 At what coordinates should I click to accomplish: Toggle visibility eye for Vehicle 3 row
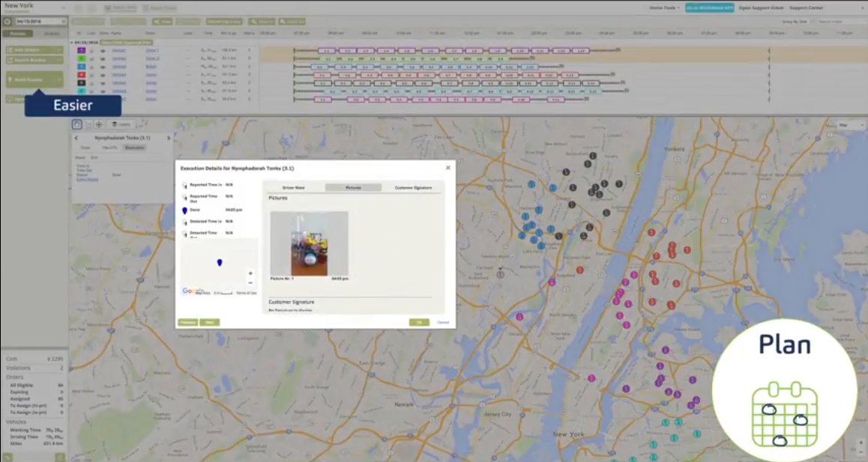tap(103, 67)
